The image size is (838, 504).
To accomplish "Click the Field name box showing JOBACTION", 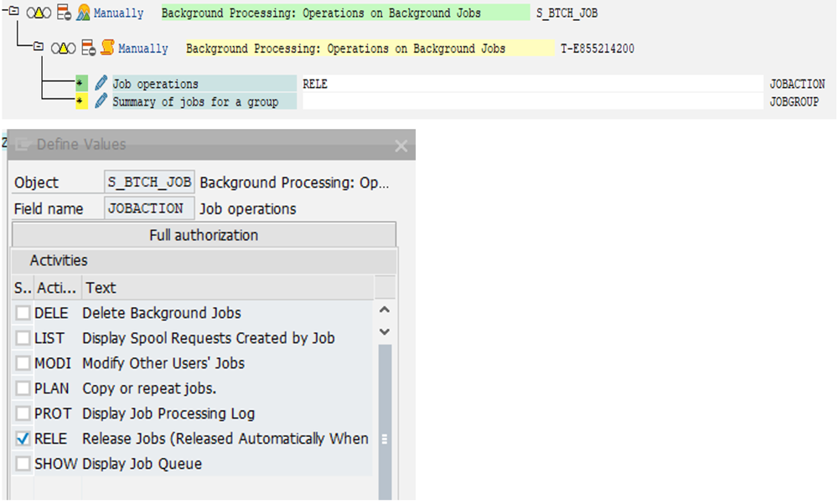I will pyautogui.click(x=149, y=208).
